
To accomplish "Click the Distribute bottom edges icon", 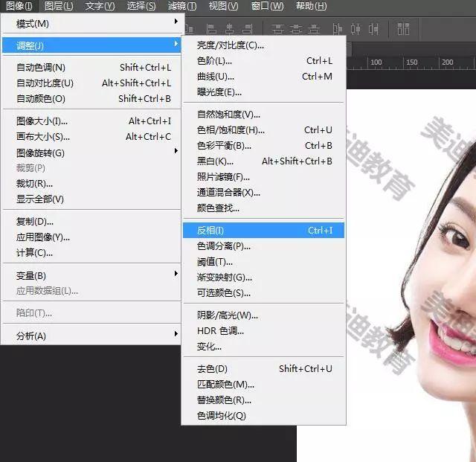I will [314, 29].
